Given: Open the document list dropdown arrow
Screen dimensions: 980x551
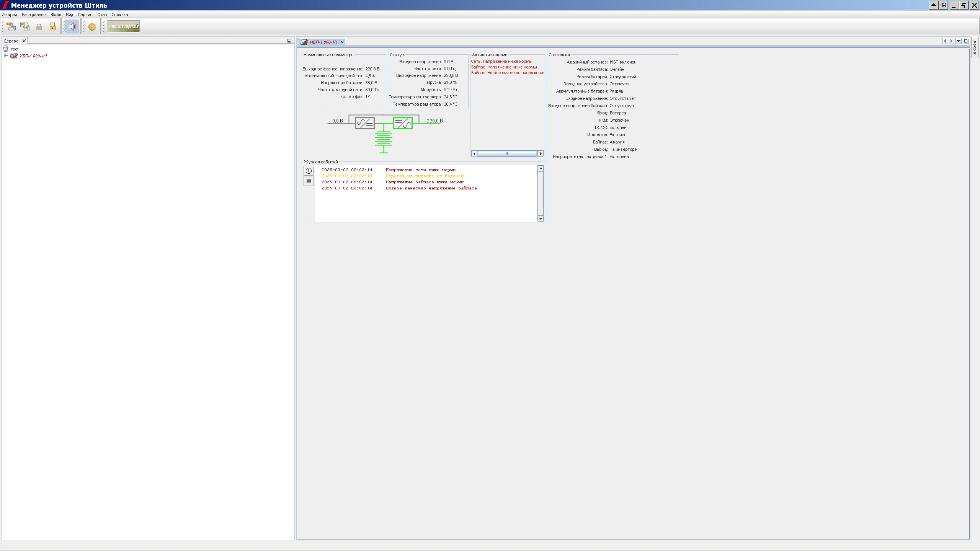Looking at the screenshot, I should (959, 41).
